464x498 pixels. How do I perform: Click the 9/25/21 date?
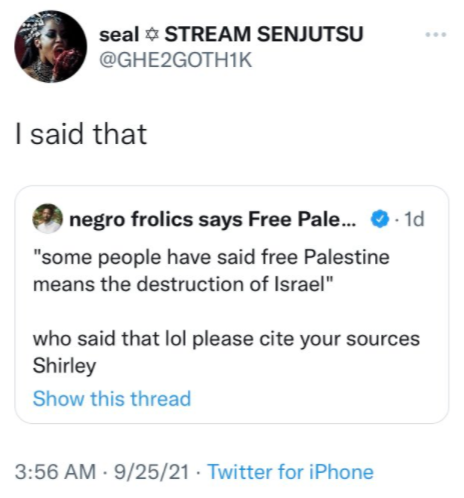coord(152,472)
